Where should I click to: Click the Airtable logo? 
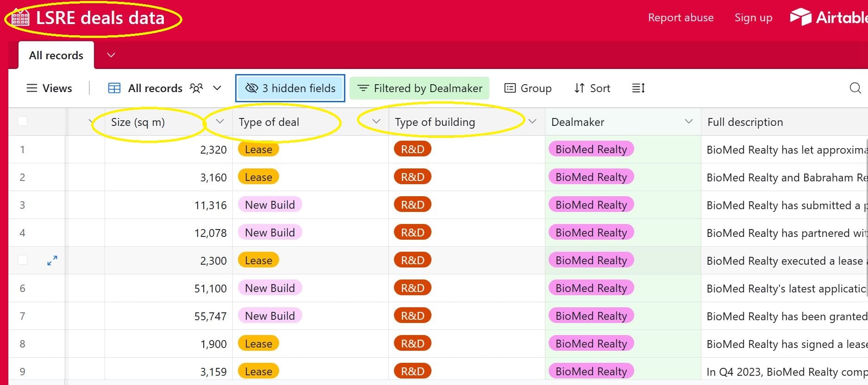828,18
